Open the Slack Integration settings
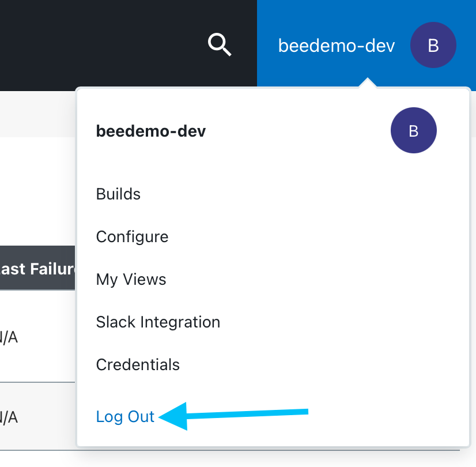The image size is (476, 467). [x=158, y=322]
